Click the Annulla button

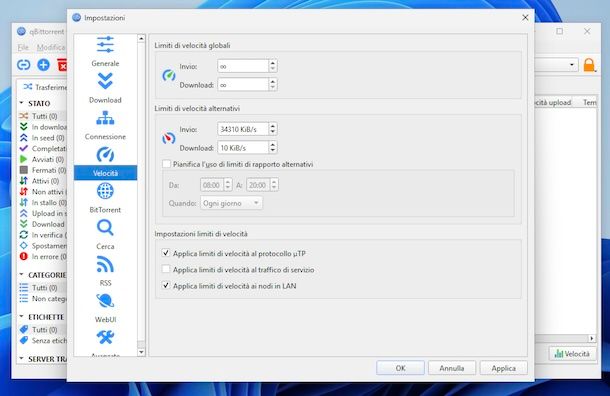[x=452, y=368]
